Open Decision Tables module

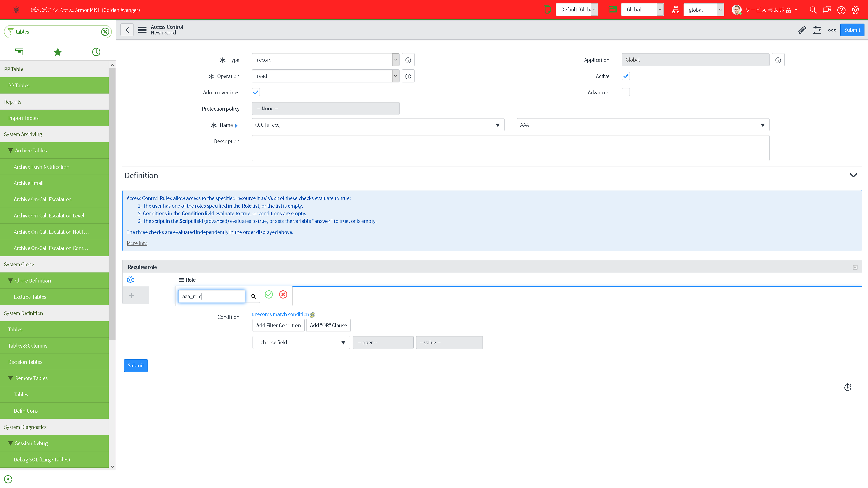25,362
